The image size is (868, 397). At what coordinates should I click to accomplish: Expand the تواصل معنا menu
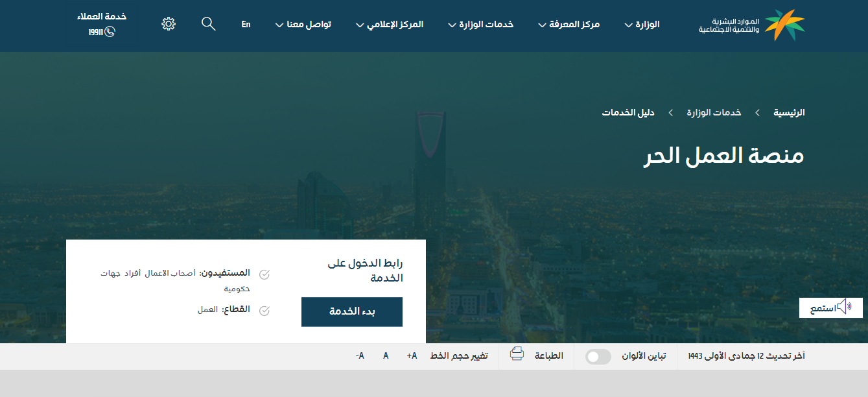coord(303,25)
